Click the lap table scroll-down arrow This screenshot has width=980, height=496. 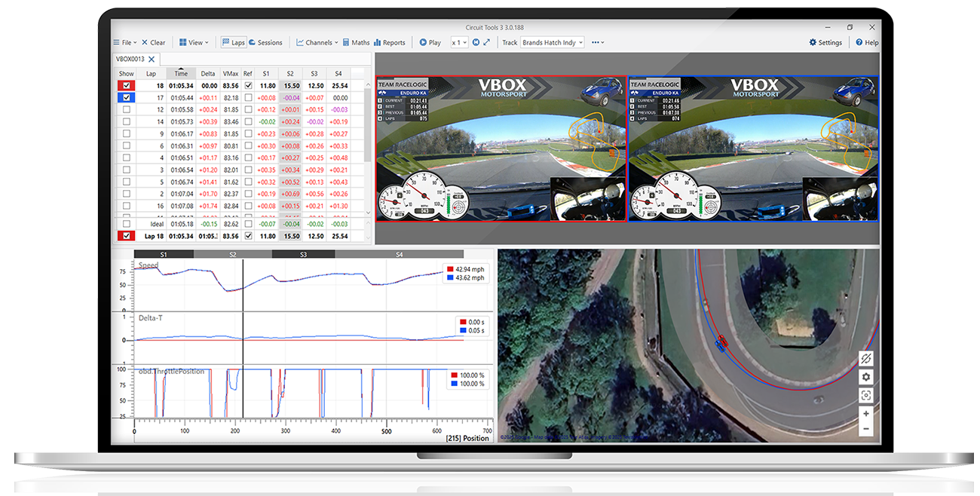tap(368, 214)
